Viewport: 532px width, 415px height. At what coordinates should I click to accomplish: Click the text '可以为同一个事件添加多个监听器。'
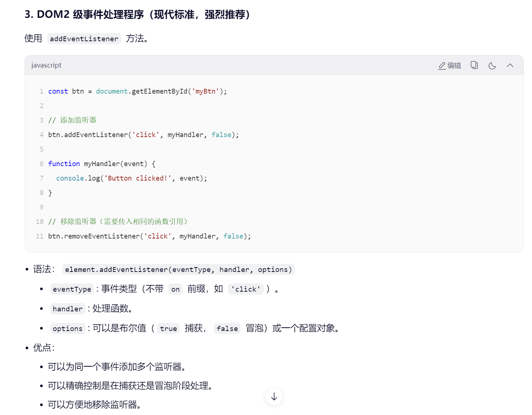(x=117, y=367)
